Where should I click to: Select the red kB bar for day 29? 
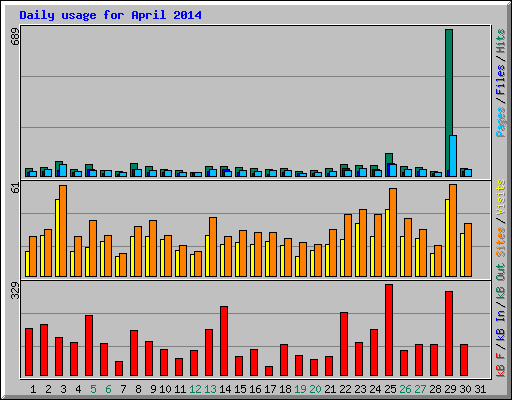pyautogui.click(x=449, y=334)
